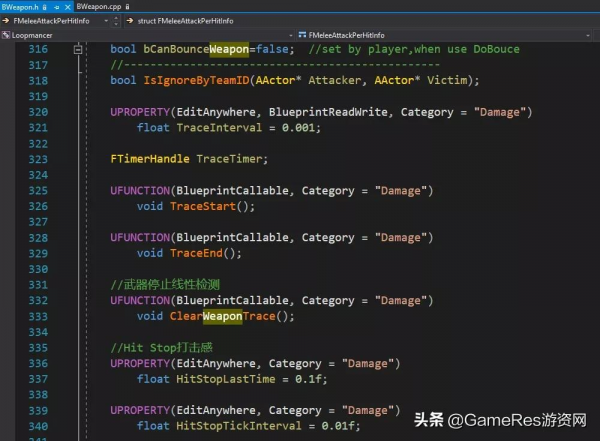
Task: Click BlueprintReadWrite specifier on line 320
Action: coord(328,112)
